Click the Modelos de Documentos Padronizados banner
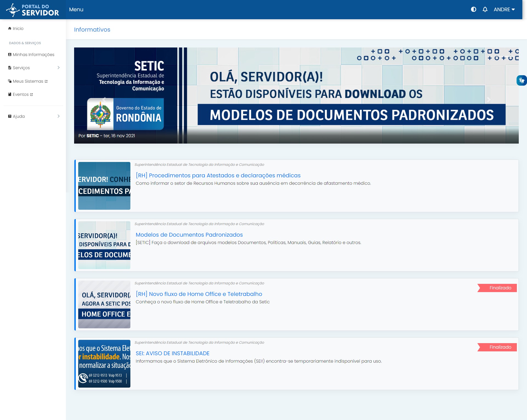Screen dimensions: 527x420 click(x=296, y=96)
